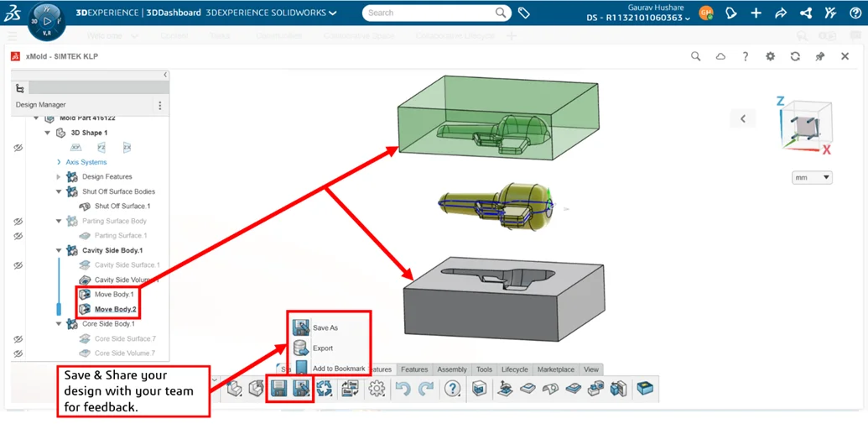Viewport: 868px width, 424px height.
Task: Open the Save As options toolbar icon
Action: [302, 389]
